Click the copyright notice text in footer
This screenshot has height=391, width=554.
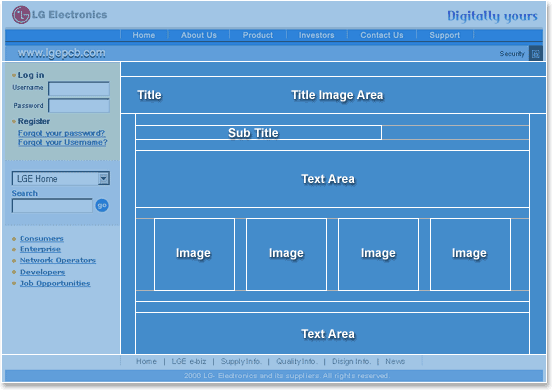pos(287,375)
